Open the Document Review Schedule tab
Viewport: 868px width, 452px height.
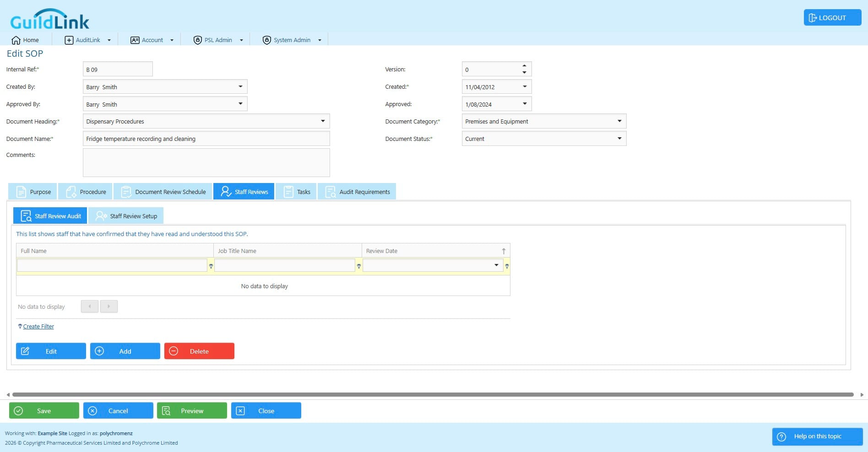coord(163,192)
